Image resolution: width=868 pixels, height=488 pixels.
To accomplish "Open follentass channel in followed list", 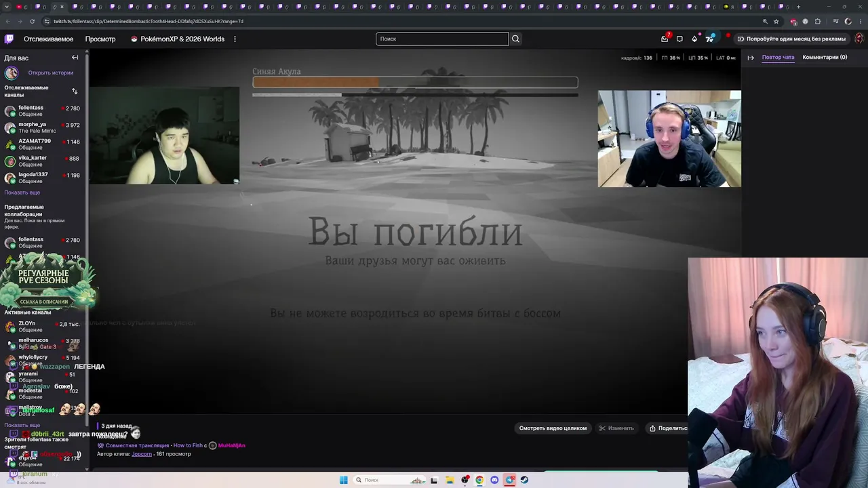I will 42,110.
